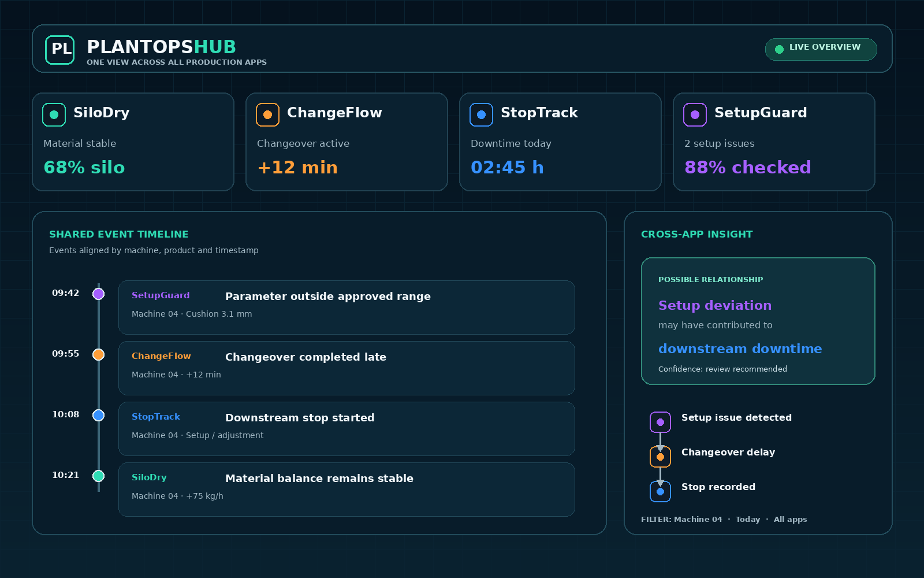The height and width of the screenshot is (578, 924).
Task: Click the Setup issue detected label
Action: tap(736, 417)
